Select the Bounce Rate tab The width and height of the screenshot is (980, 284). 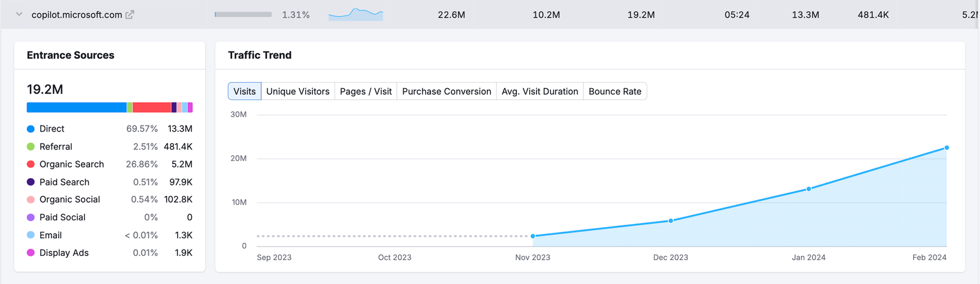pyautogui.click(x=615, y=91)
